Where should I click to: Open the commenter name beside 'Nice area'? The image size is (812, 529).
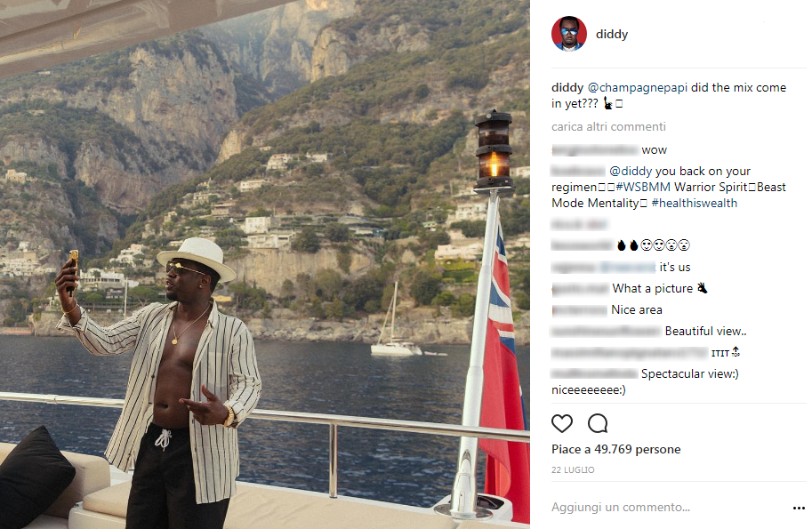point(579,310)
